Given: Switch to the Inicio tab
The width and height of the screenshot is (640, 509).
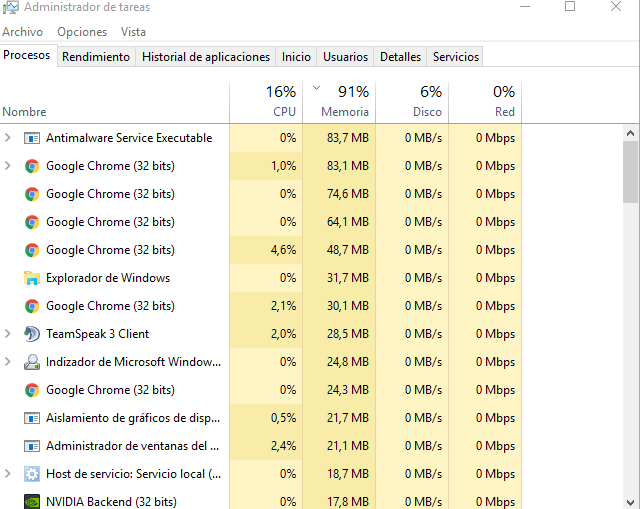Looking at the screenshot, I should [296, 57].
